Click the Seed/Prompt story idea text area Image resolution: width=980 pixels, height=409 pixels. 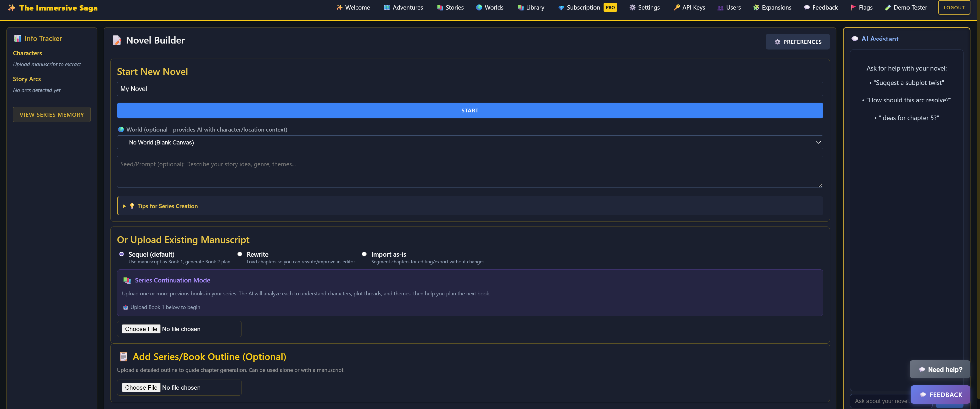(470, 171)
